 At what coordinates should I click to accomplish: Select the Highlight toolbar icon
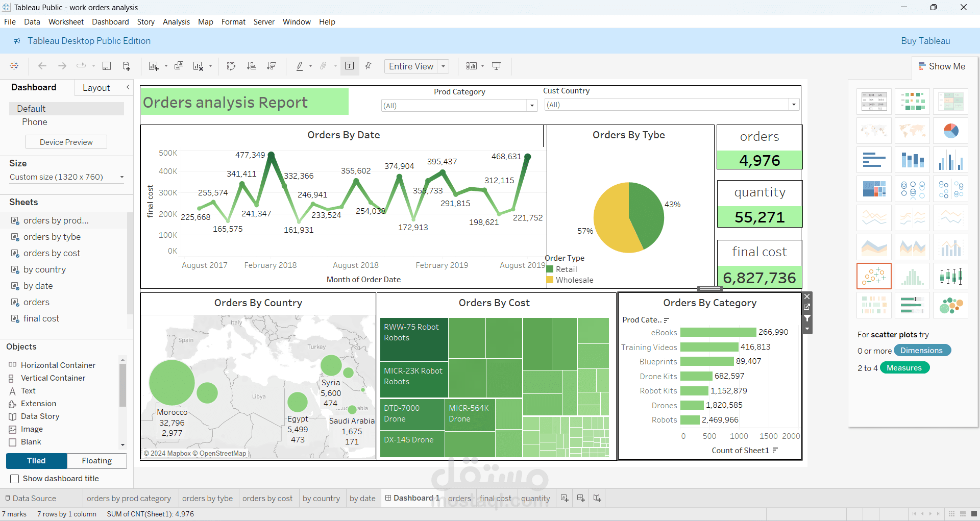[x=301, y=66]
